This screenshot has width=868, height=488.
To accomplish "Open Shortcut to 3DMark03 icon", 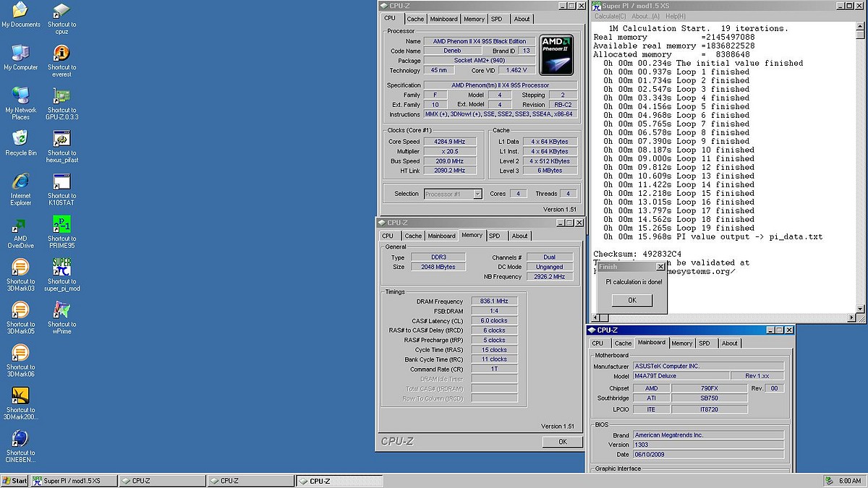I will pos(21,275).
